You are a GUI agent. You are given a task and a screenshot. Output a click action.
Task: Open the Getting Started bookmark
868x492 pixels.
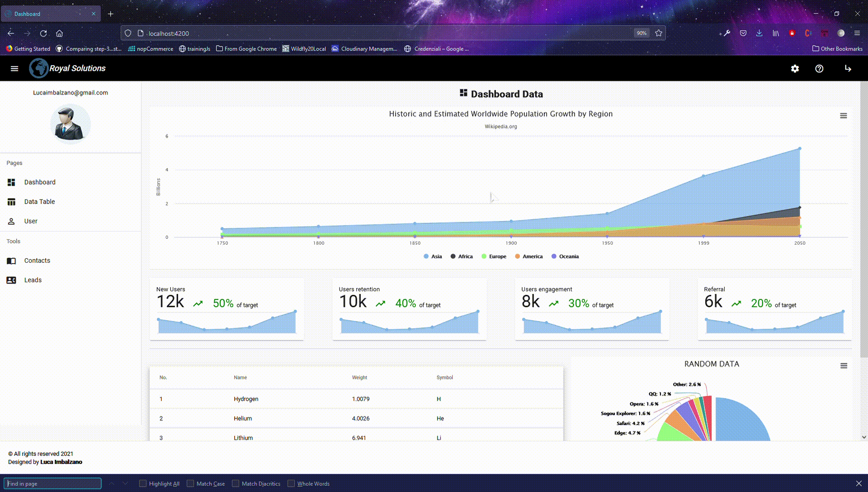pyautogui.click(x=28, y=49)
